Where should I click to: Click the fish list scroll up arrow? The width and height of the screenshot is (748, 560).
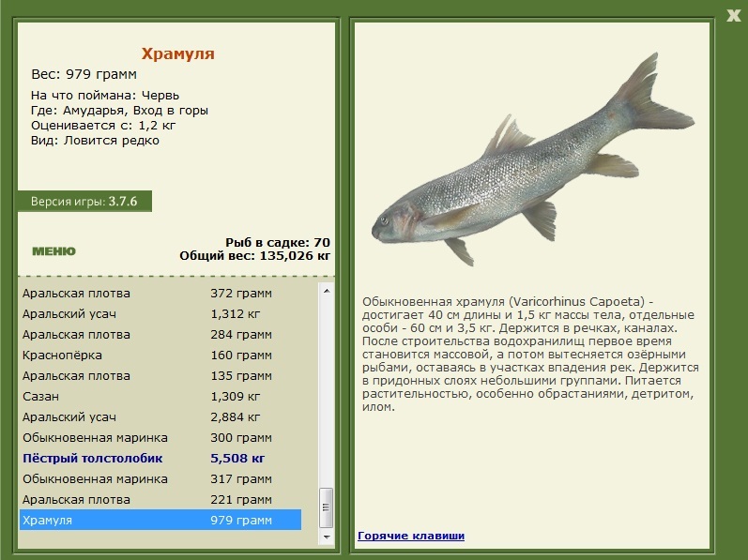327,291
